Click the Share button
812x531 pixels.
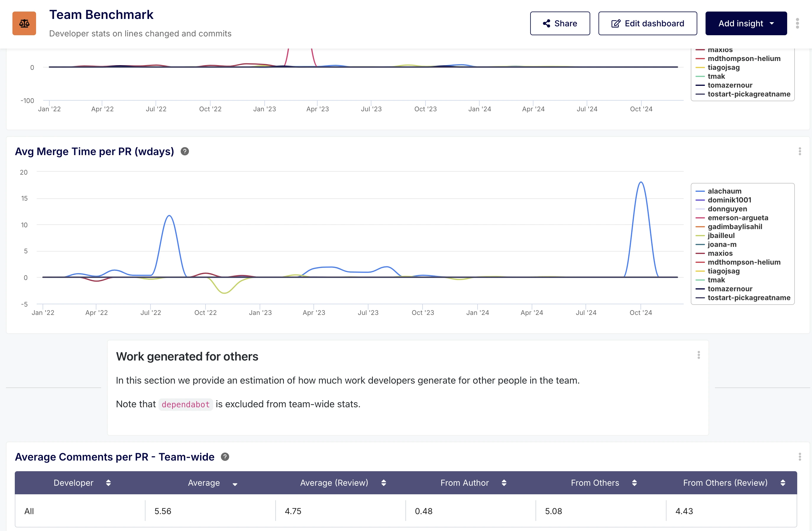point(559,24)
